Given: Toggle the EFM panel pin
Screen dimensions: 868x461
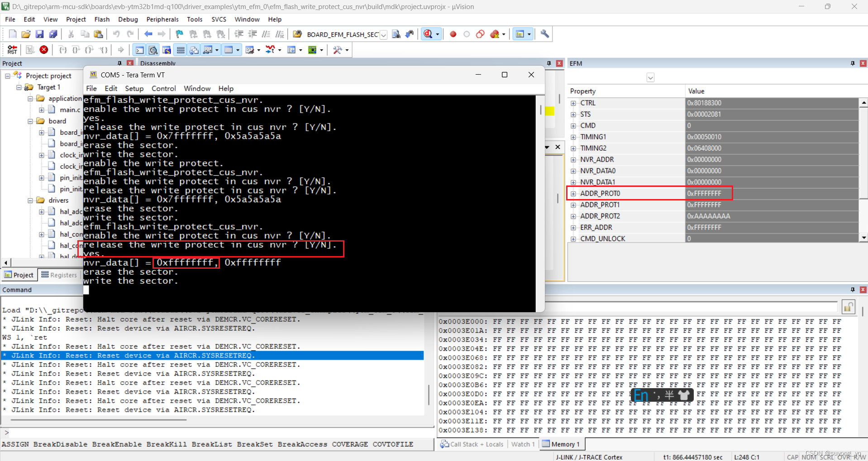Looking at the screenshot, I should point(853,63).
